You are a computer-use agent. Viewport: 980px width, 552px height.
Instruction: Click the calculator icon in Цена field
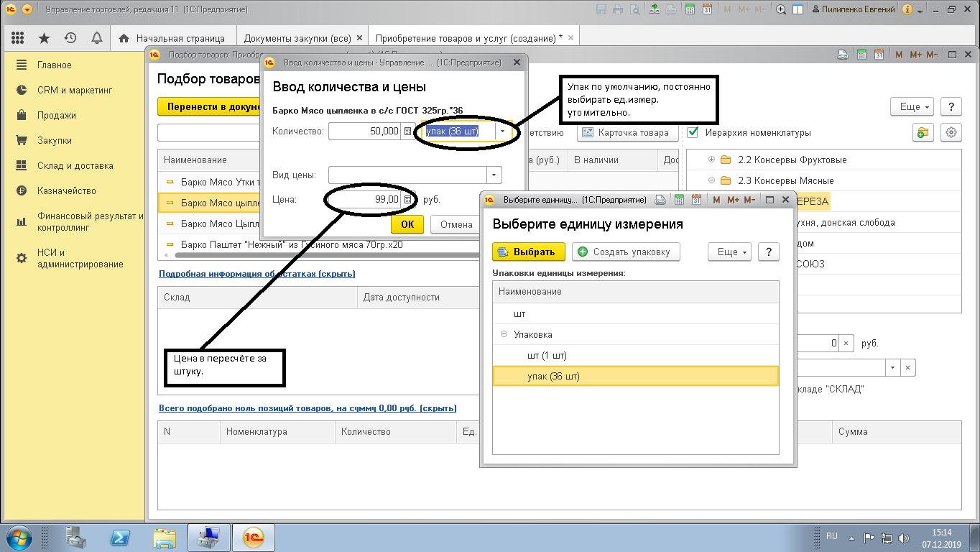point(407,199)
